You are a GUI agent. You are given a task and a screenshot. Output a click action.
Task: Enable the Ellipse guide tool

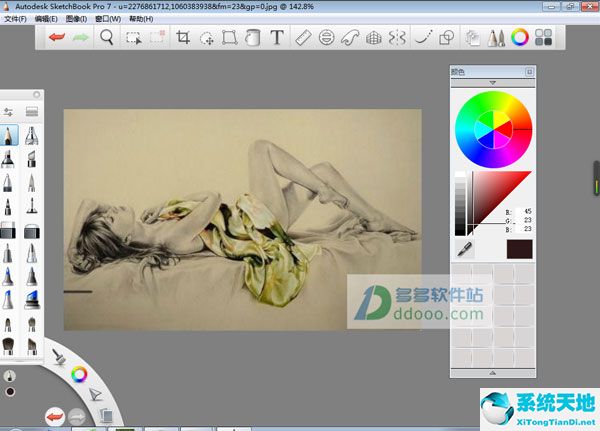point(326,38)
